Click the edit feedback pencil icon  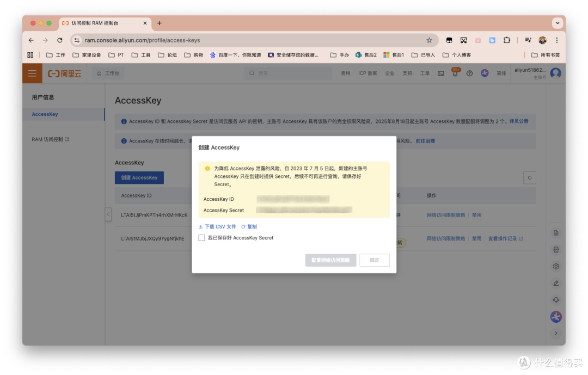click(556, 283)
